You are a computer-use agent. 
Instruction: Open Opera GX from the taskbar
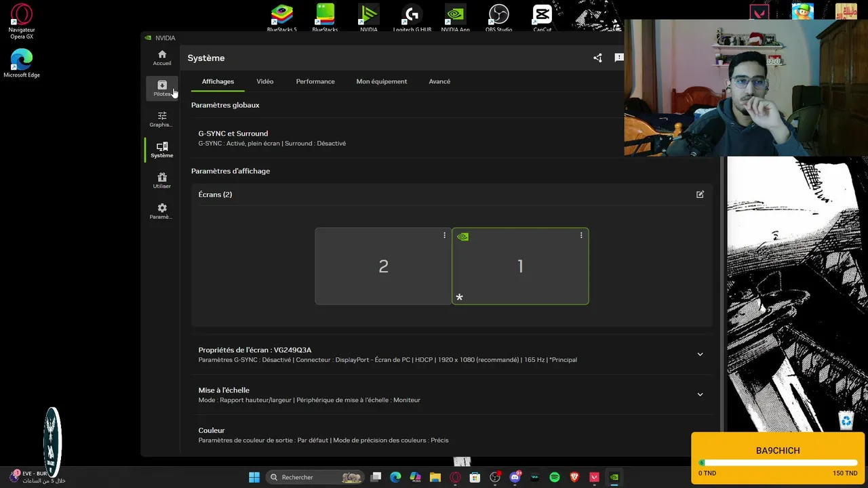[455, 477]
